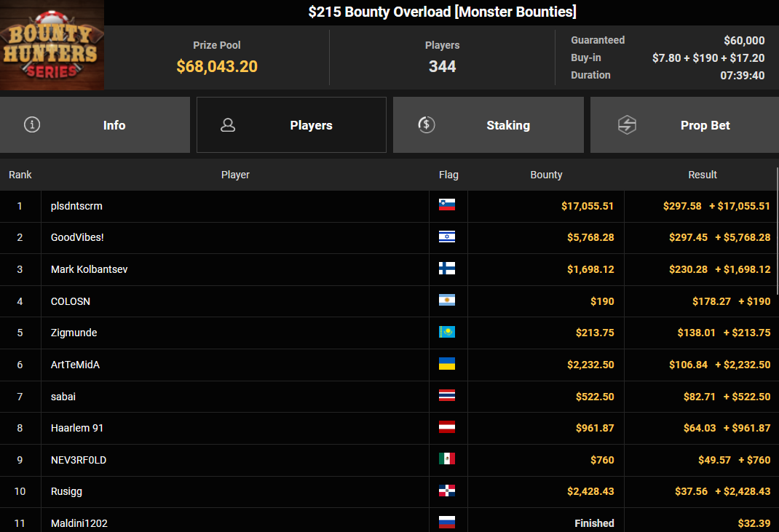779x532 pixels.
Task: Click rank number 10 cell
Action: 20,492
